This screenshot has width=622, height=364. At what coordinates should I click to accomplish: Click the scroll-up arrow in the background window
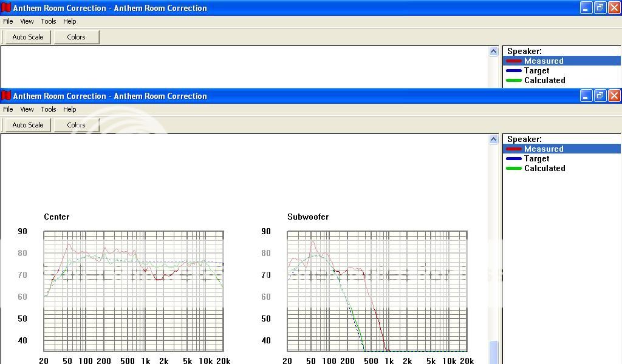(493, 51)
